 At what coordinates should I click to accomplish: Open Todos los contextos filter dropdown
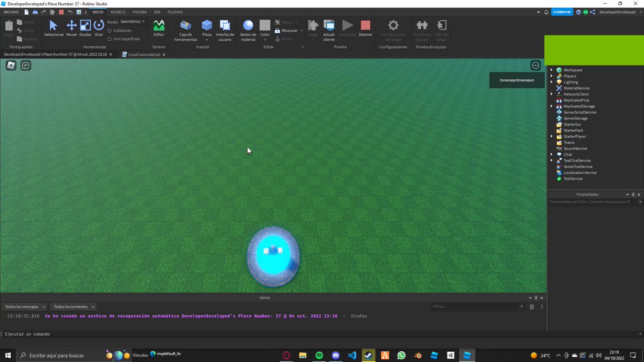(74, 306)
